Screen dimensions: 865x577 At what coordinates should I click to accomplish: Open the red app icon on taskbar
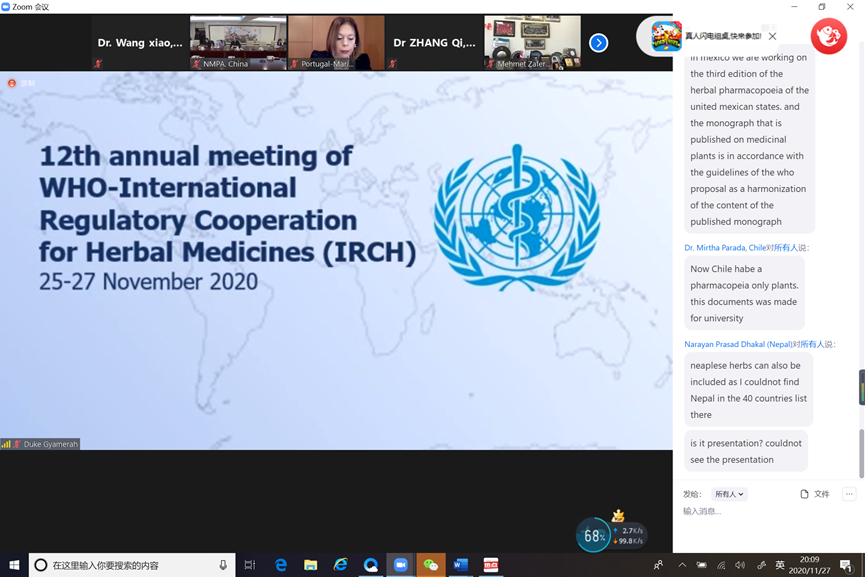click(490, 565)
